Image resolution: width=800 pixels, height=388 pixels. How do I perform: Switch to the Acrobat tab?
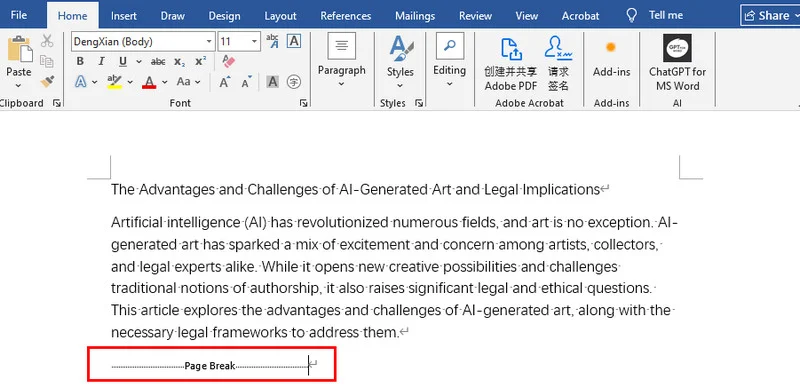(580, 16)
